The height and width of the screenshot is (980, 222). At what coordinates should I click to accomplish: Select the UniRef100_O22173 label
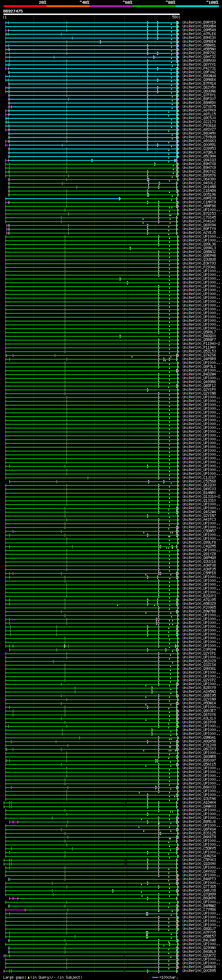click(199, 122)
